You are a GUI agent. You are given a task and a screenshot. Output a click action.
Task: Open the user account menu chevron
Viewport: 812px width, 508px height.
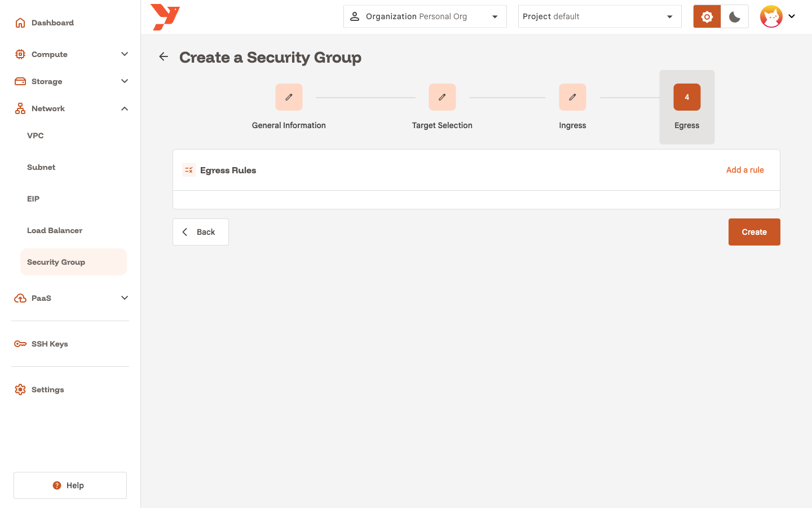coord(792,16)
